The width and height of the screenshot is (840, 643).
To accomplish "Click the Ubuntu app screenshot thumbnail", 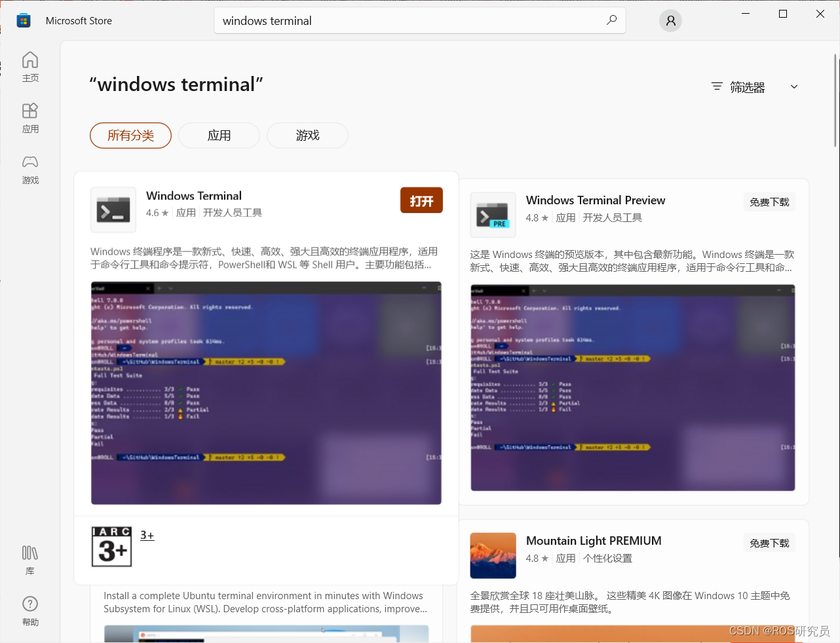I will (x=266, y=634).
